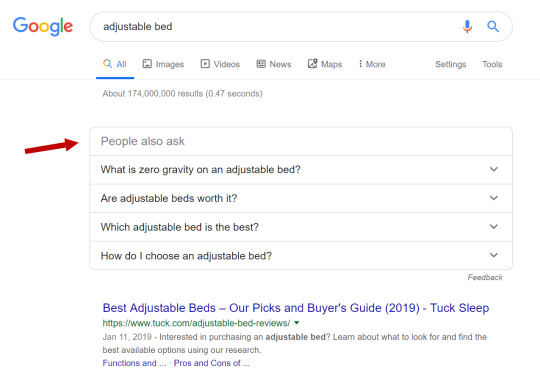
Task: Click the Feedback link below questions
Action: pos(485,277)
